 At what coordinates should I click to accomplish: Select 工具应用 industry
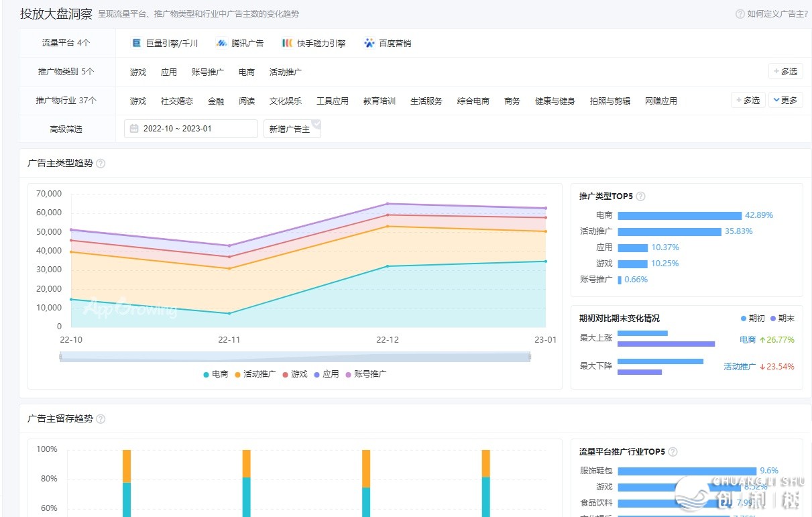333,101
